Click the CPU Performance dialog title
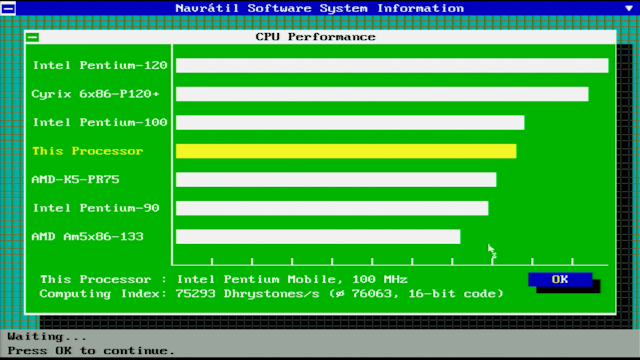Screen dimensions: 640x360 316,37
